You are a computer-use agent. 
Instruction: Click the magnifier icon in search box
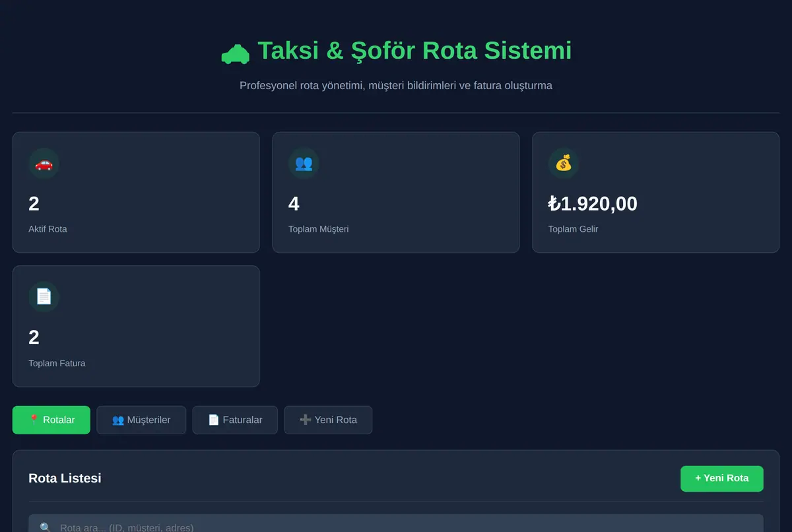pyautogui.click(x=46, y=528)
